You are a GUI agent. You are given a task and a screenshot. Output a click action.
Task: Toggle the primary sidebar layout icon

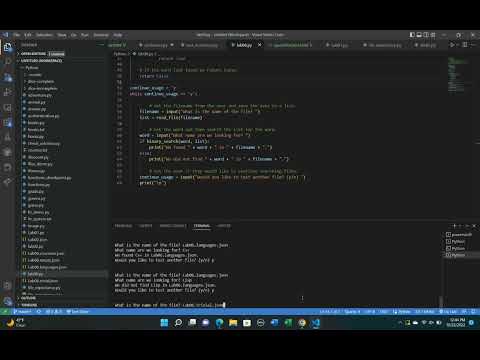click(412, 35)
